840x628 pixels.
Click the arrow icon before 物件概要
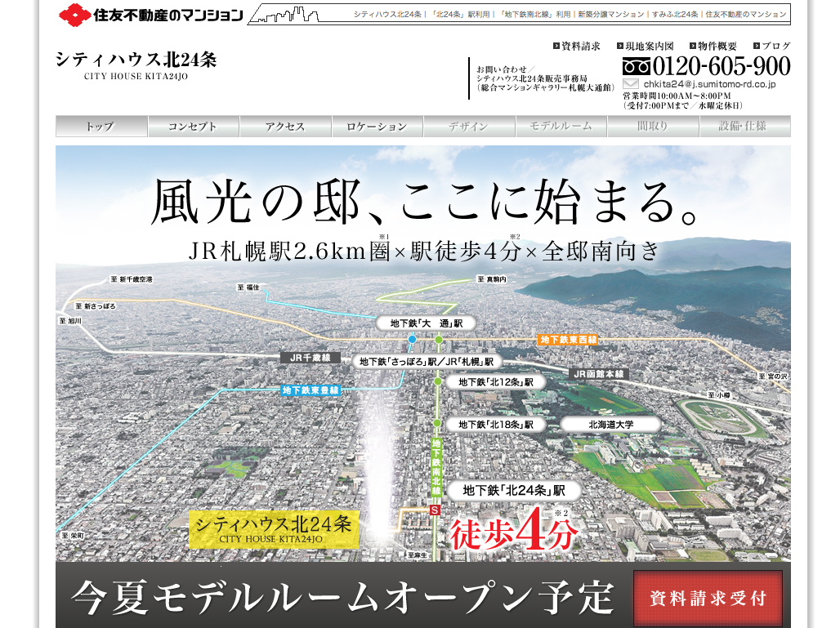tap(692, 47)
